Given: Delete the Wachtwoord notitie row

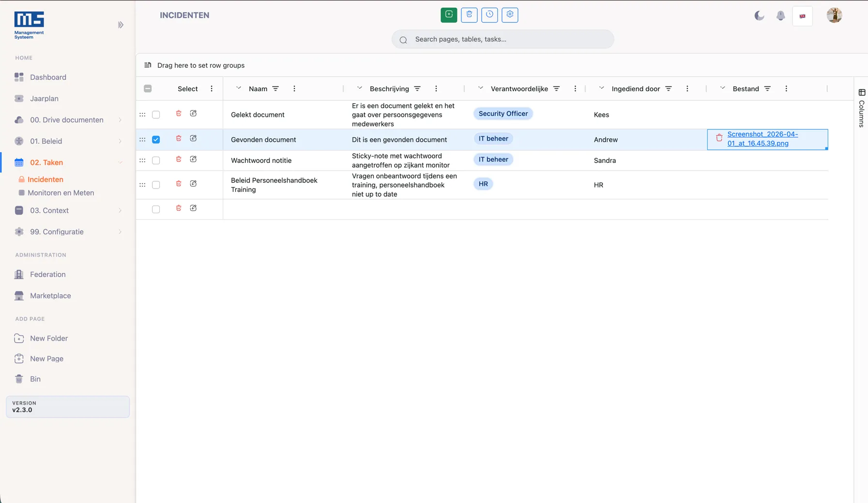Looking at the screenshot, I should (x=179, y=159).
